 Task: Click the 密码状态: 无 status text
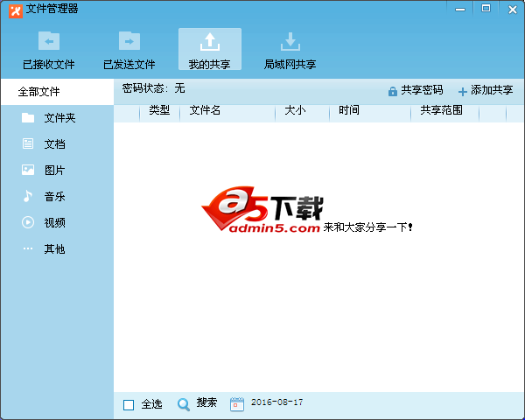tap(153, 88)
